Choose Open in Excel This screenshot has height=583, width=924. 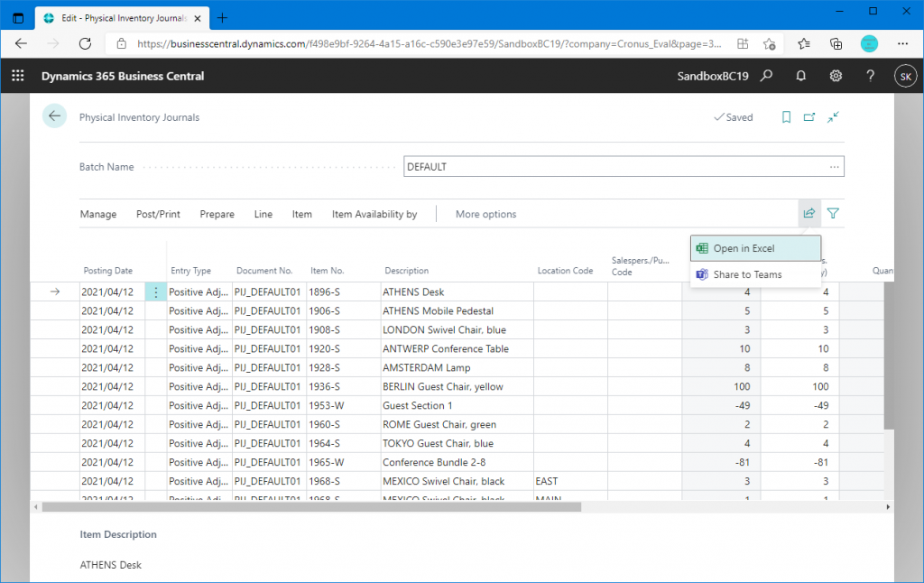[755, 248]
